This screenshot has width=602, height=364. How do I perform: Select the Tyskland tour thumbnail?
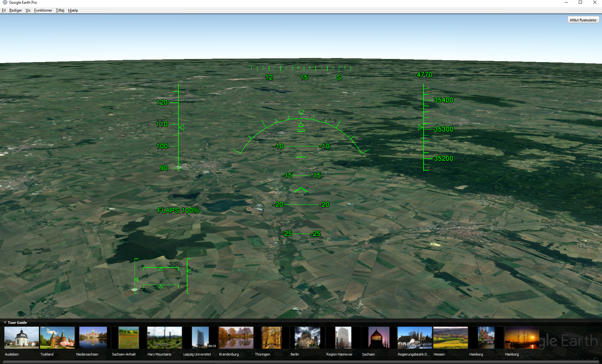pos(57,338)
